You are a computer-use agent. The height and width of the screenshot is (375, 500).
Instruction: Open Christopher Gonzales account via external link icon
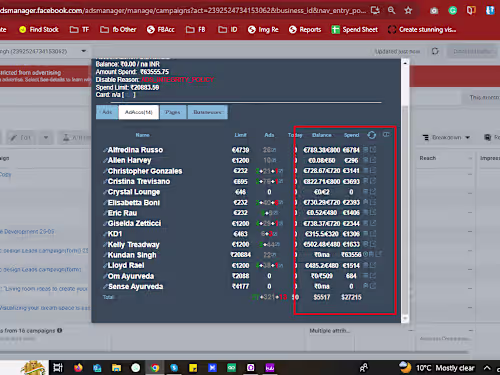tap(373, 171)
